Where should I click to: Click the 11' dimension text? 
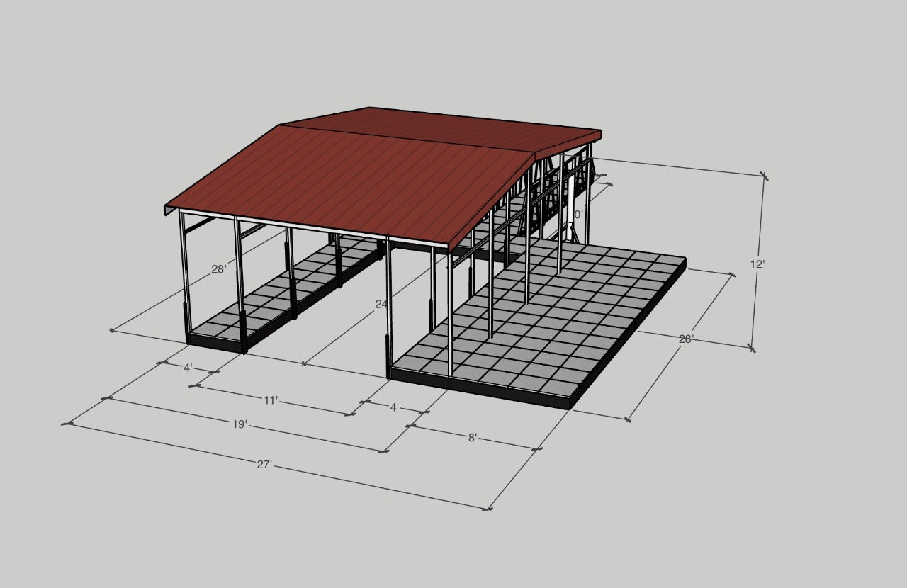(x=271, y=400)
